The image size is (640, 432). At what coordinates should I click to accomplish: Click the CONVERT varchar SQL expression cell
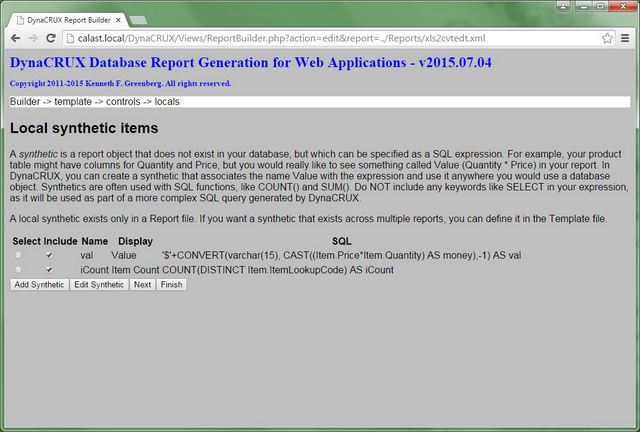[341, 256]
